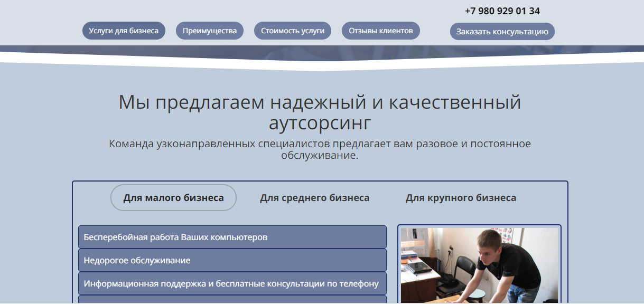Expand Бесперебойная работа Ваших компьютеров item

(232, 237)
